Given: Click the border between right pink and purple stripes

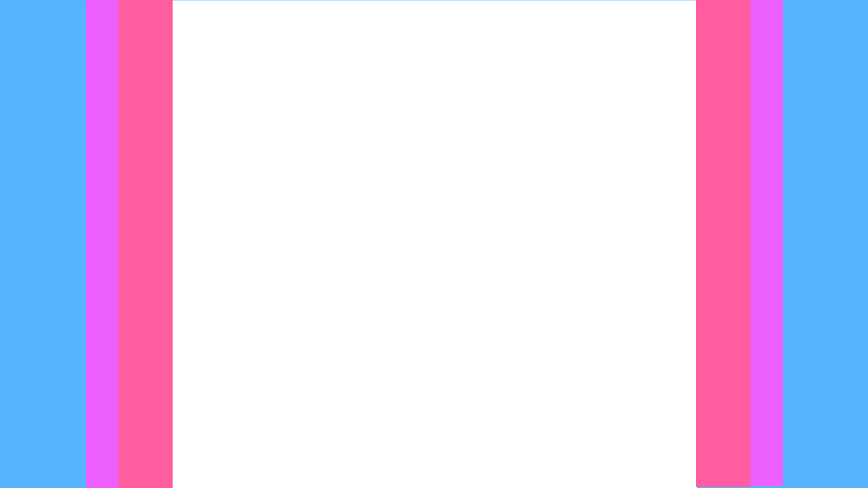Looking at the screenshot, I should coord(750,243).
